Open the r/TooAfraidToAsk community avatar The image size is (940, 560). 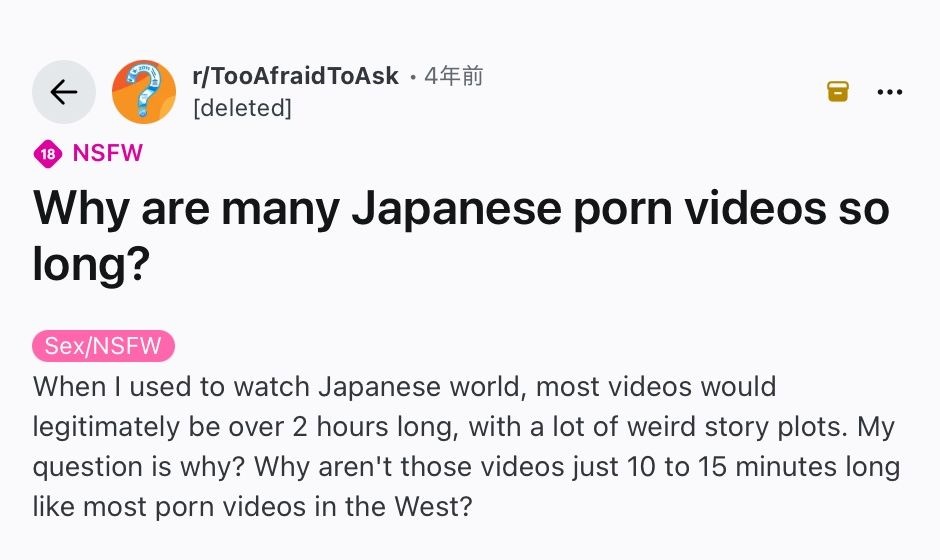pyautogui.click(x=143, y=92)
